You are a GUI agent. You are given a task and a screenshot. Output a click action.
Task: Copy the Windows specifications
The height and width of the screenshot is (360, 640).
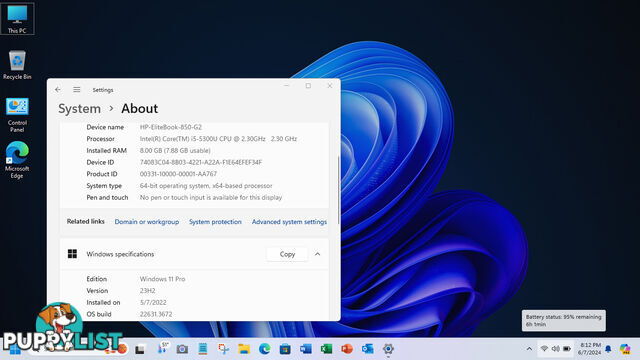(287, 254)
